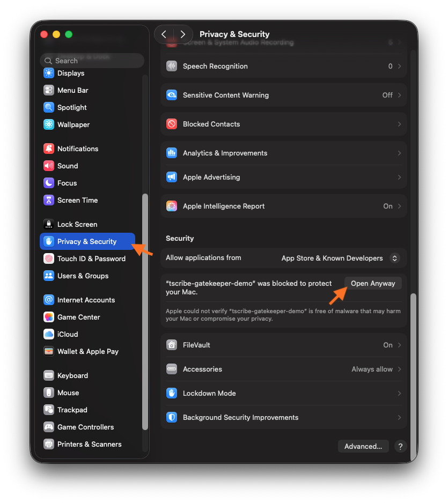448x503 pixels.
Task: Click the Lockdown Mode hand icon
Action: tap(172, 393)
